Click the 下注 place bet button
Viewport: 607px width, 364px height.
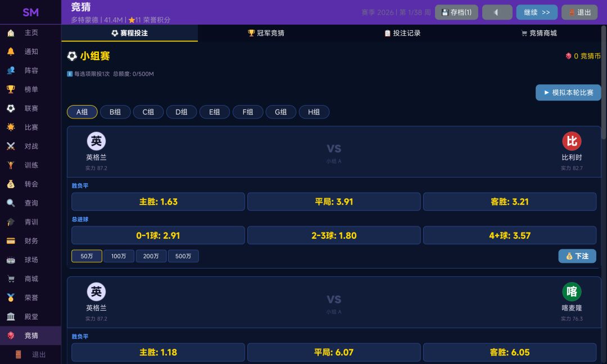(x=577, y=256)
